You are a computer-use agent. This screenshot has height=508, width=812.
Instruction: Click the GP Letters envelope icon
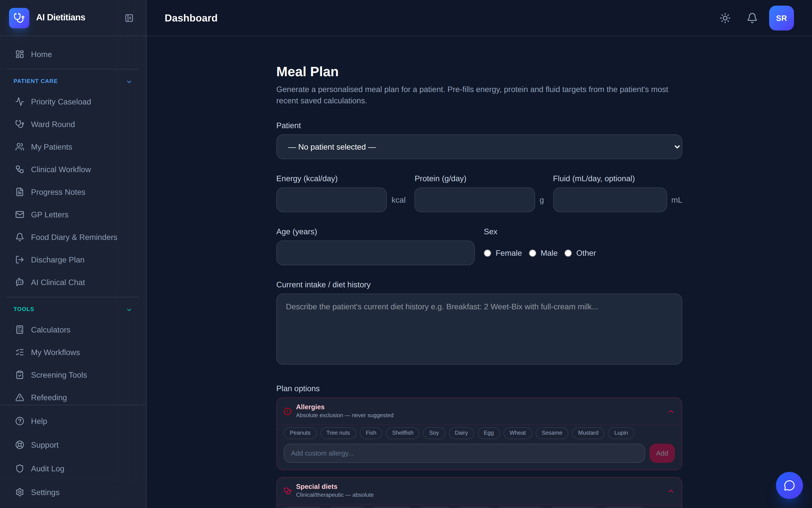(x=20, y=215)
